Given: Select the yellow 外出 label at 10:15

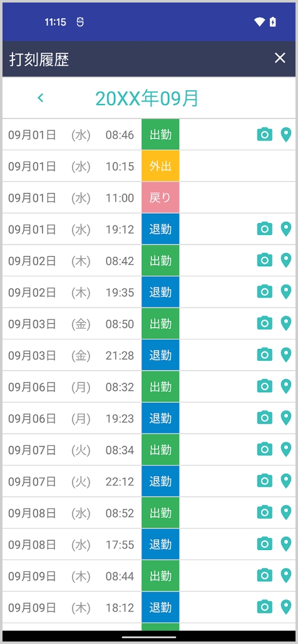Looking at the screenshot, I should (160, 166).
